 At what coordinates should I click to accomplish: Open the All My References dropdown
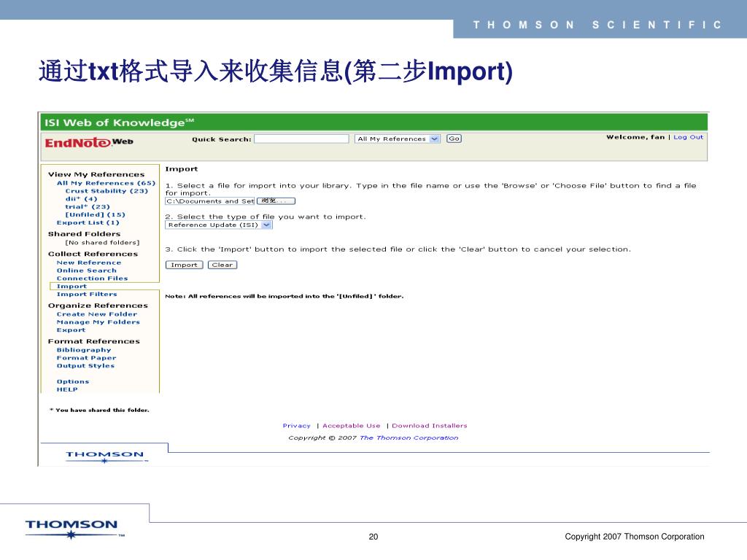(x=398, y=139)
